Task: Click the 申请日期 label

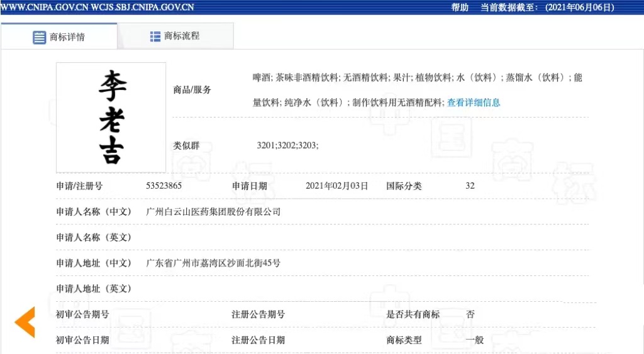Action: coord(249,186)
